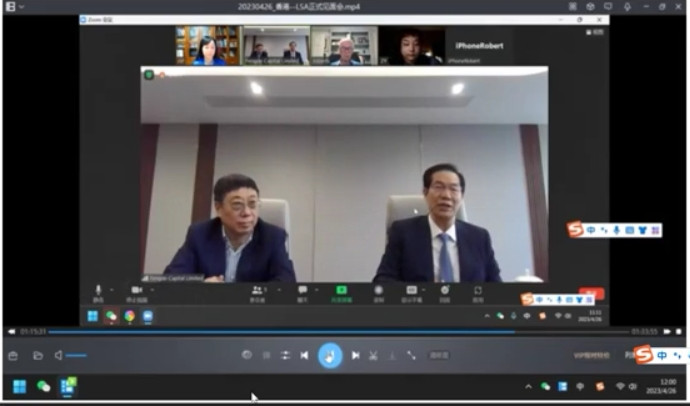This screenshot has height=406, width=690.
Task: Expand the arrow next to Zoom participants
Action: click(x=279, y=290)
